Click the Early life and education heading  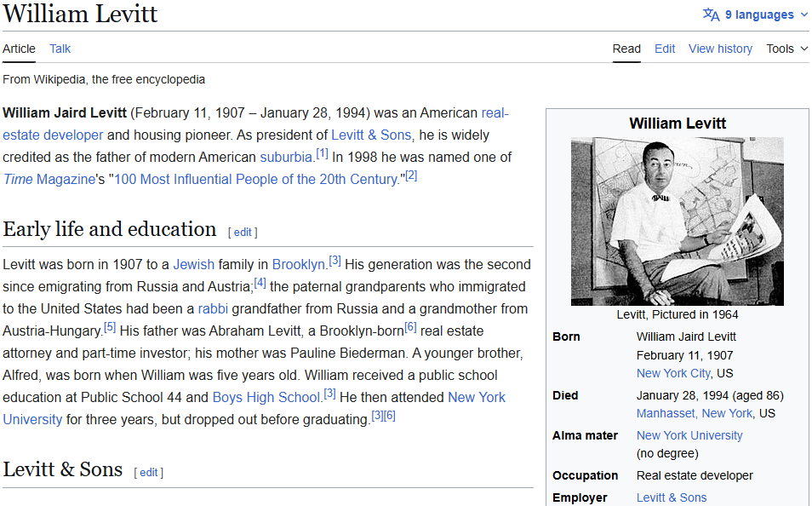109,229
